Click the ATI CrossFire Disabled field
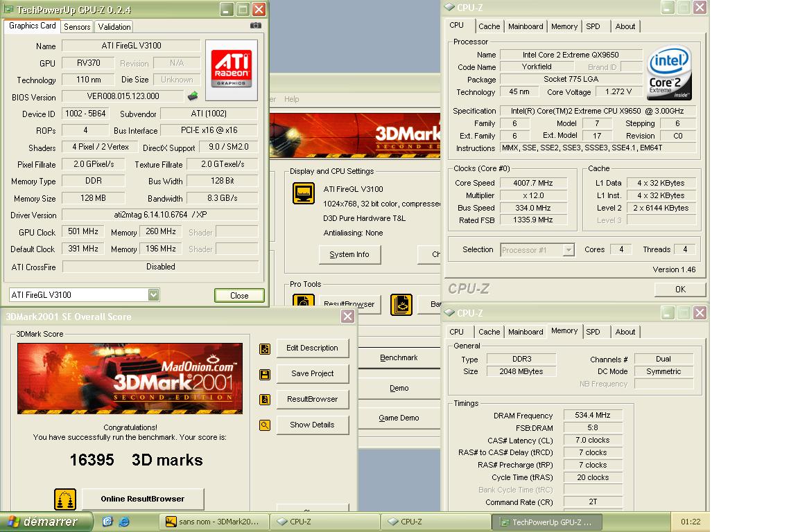This screenshot has width=798, height=532. (160, 267)
